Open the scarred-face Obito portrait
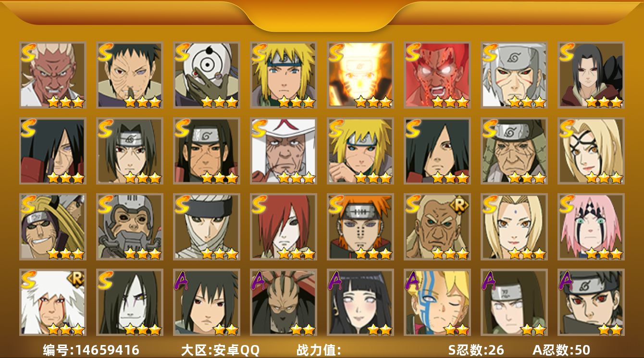The height and width of the screenshot is (358, 644). [130, 75]
